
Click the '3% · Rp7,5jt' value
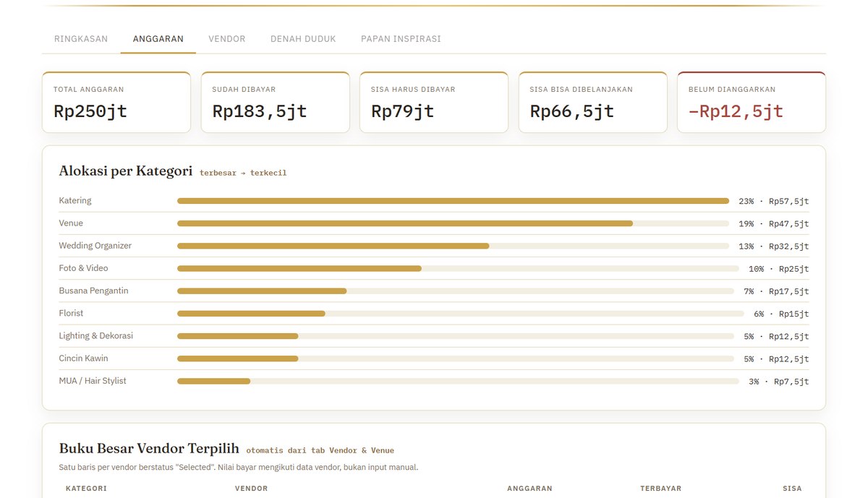[x=778, y=382]
